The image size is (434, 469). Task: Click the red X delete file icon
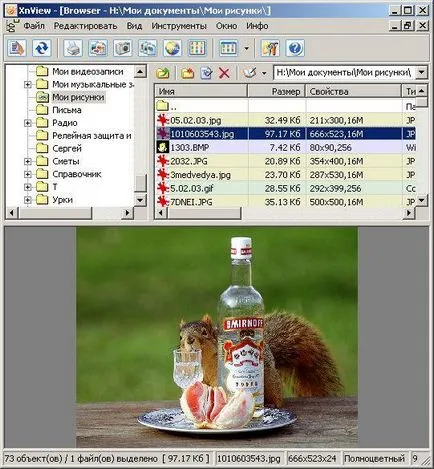(x=224, y=73)
